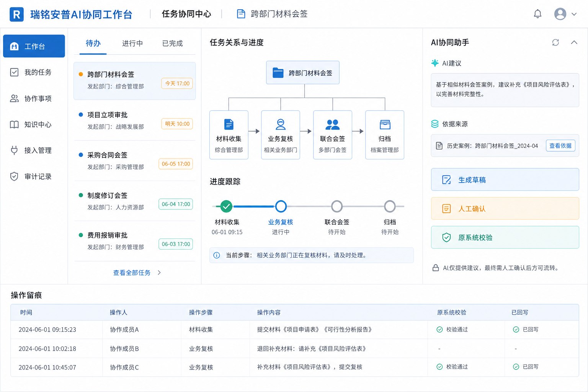Click the 明天 10:00 deadline tag
This screenshot has height=392, width=588.
click(177, 124)
